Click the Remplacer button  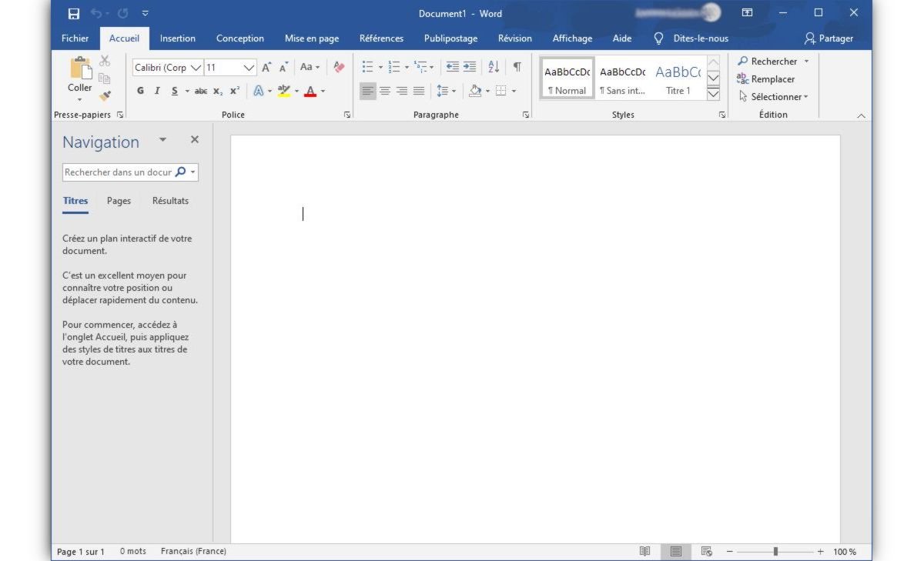pos(765,78)
